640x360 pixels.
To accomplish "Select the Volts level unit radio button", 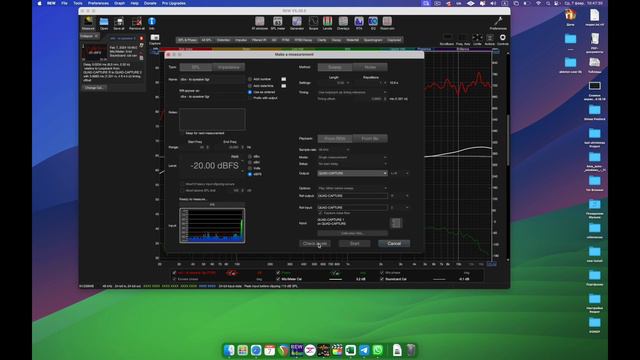I will [250, 168].
